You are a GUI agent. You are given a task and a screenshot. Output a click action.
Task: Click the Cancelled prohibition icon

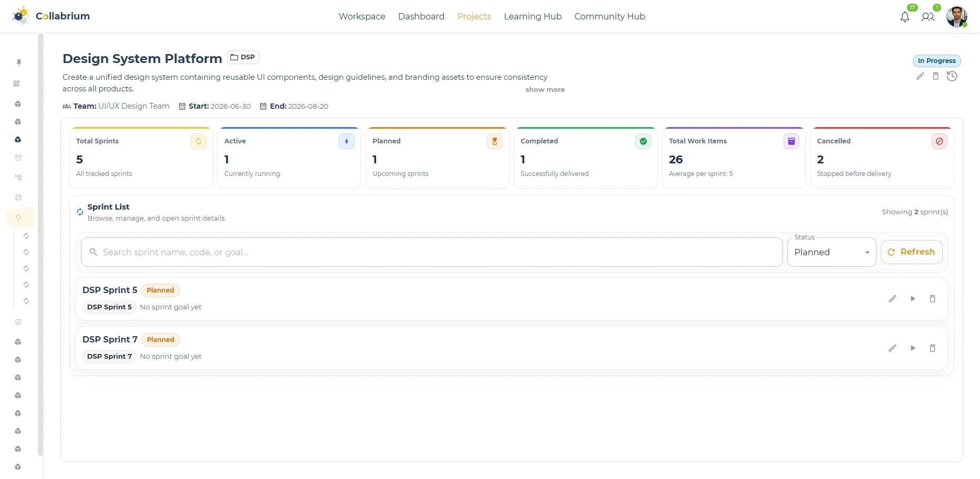(940, 141)
